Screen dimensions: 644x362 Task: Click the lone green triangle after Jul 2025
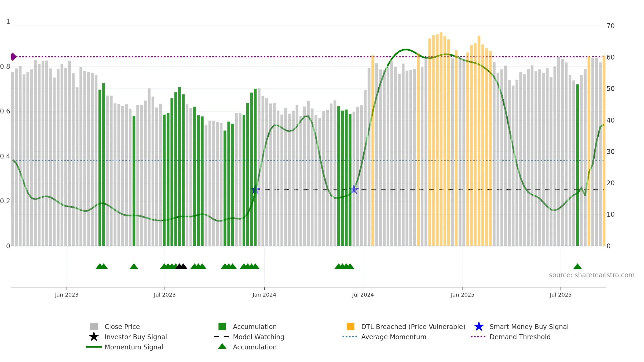coord(577,266)
